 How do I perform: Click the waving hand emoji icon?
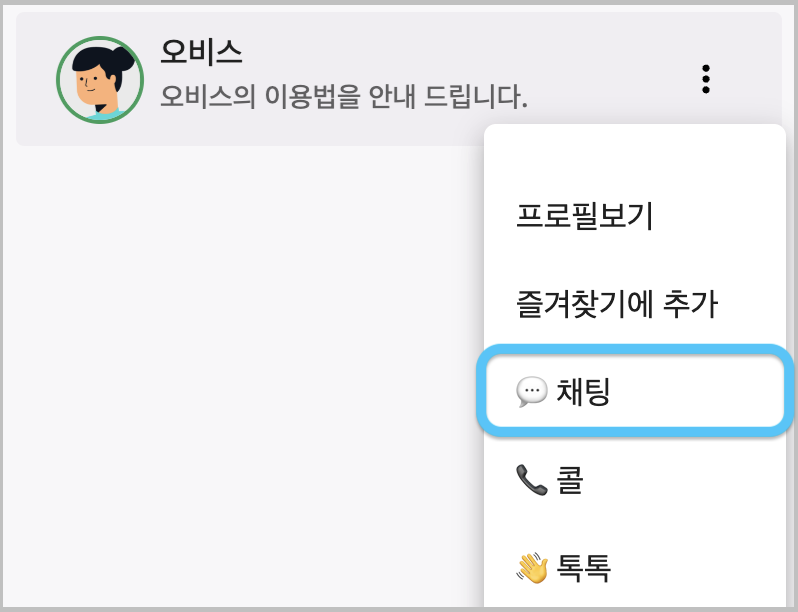click(x=532, y=568)
